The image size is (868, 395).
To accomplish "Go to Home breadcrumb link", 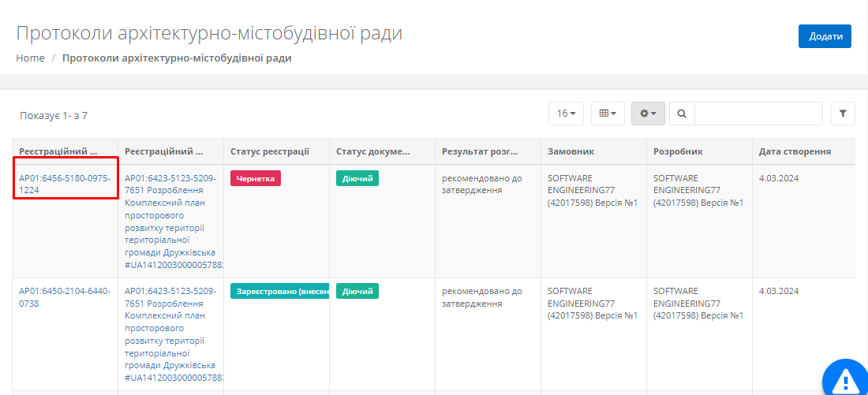I will click(x=30, y=58).
